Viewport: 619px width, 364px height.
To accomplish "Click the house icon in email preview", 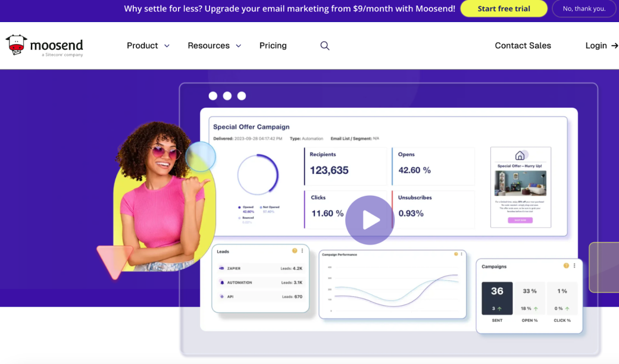I will pyautogui.click(x=520, y=155).
